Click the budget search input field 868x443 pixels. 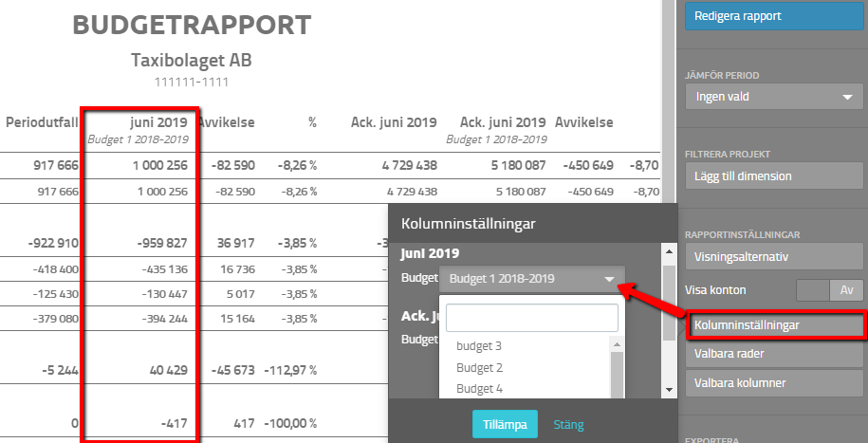click(x=532, y=318)
